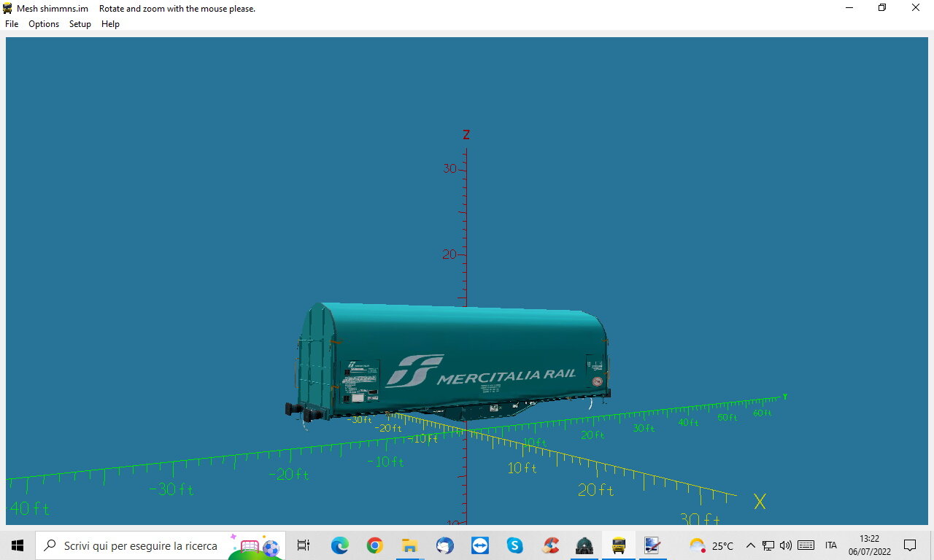934x560 pixels.
Task: Restore down the Mesh viewer window
Action: (882, 8)
